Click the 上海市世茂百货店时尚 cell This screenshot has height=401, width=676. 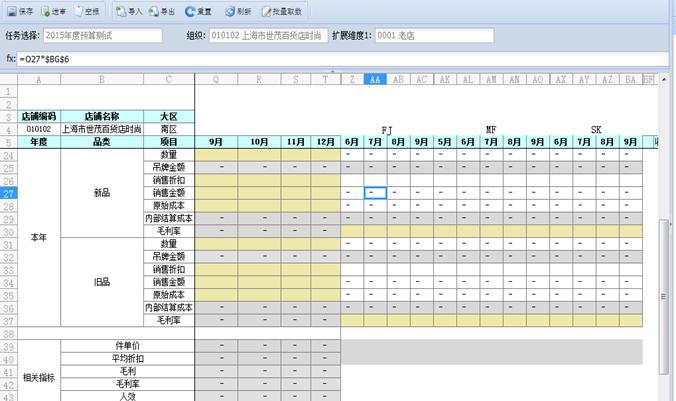pyautogui.click(x=102, y=129)
